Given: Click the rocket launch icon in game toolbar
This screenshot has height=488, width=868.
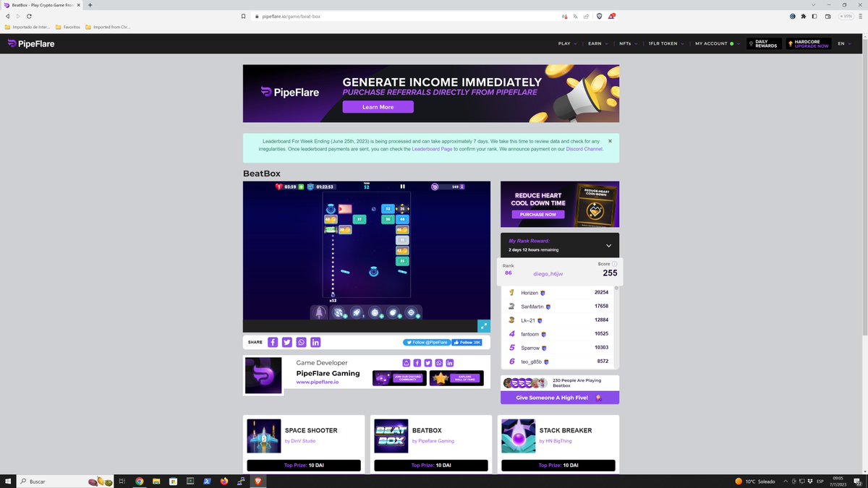Looking at the screenshot, I should click(x=320, y=312).
